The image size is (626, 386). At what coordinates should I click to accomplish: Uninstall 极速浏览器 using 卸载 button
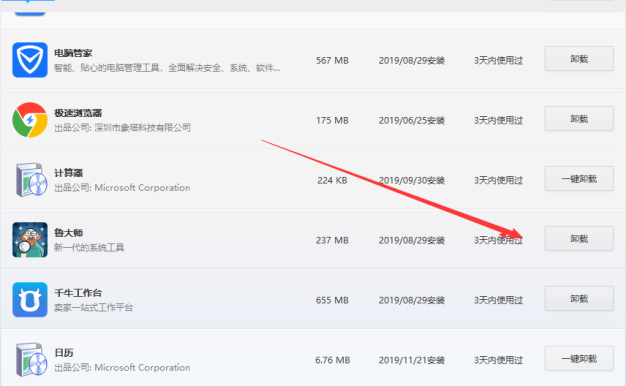[x=579, y=119]
